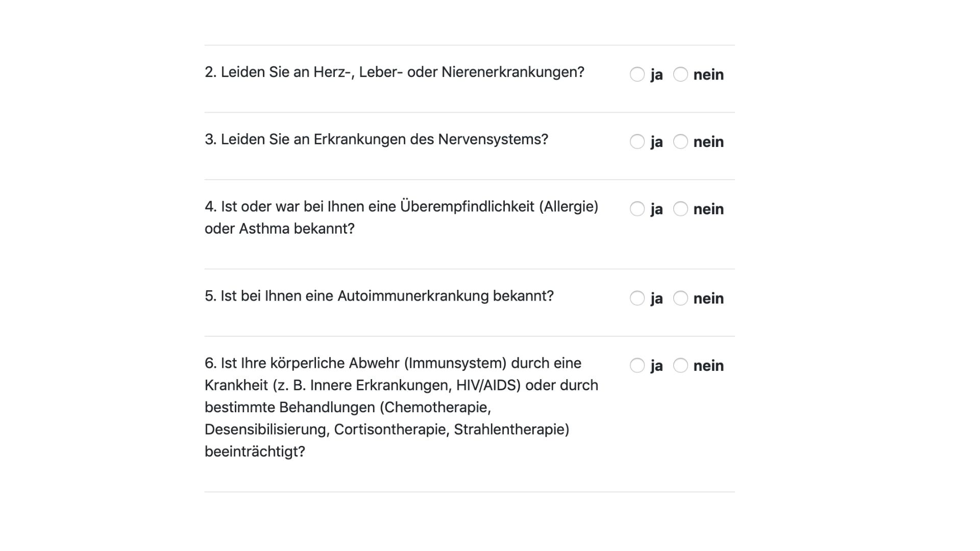The image size is (980, 551).
Task: Mark 'nein' radio for Allergie oder Asthma question
Action: click(680, 209)
